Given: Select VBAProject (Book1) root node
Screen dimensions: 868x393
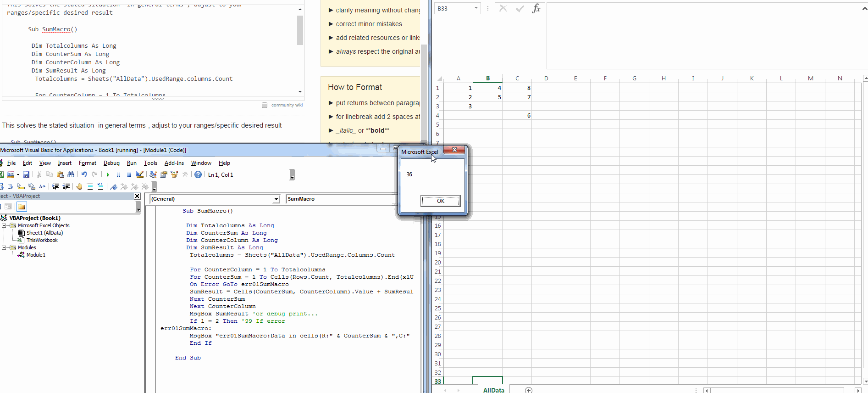Looking at the screenshot, I should click(x=35, y=218).
